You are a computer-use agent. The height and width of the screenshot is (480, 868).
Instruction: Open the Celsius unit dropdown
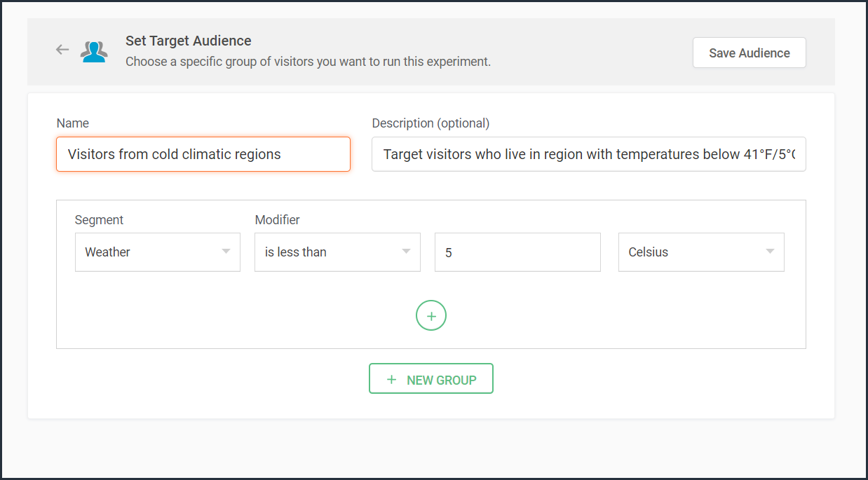pos(701,252)
